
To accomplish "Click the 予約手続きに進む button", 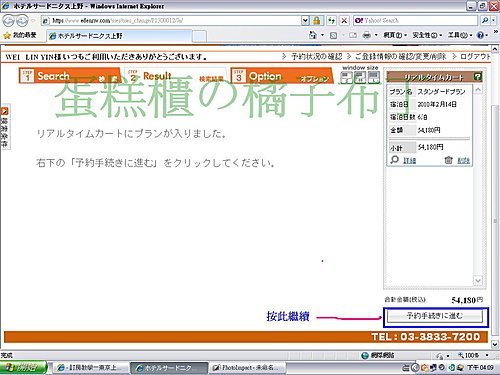I will [435, 316].
